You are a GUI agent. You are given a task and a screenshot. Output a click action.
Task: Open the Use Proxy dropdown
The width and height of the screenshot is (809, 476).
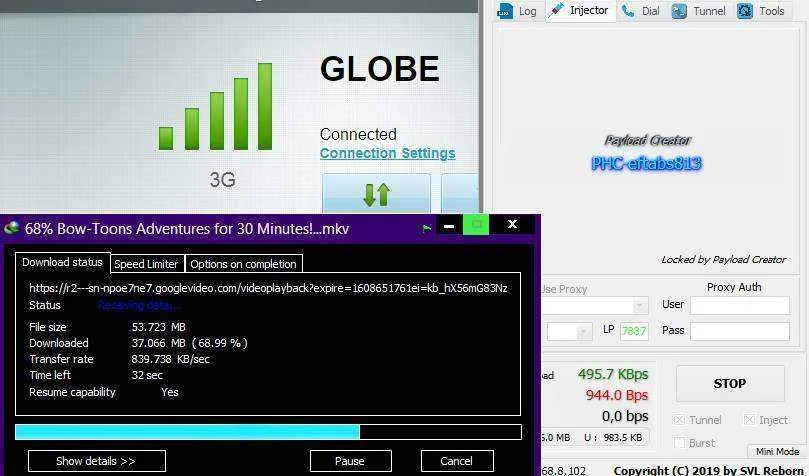(640, 306)
